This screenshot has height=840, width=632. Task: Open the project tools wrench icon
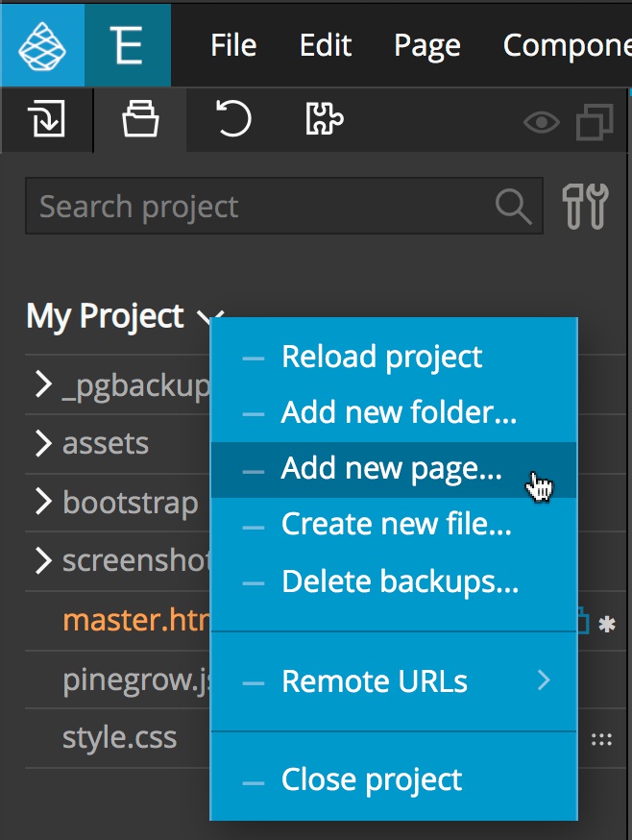pos(585,207)
